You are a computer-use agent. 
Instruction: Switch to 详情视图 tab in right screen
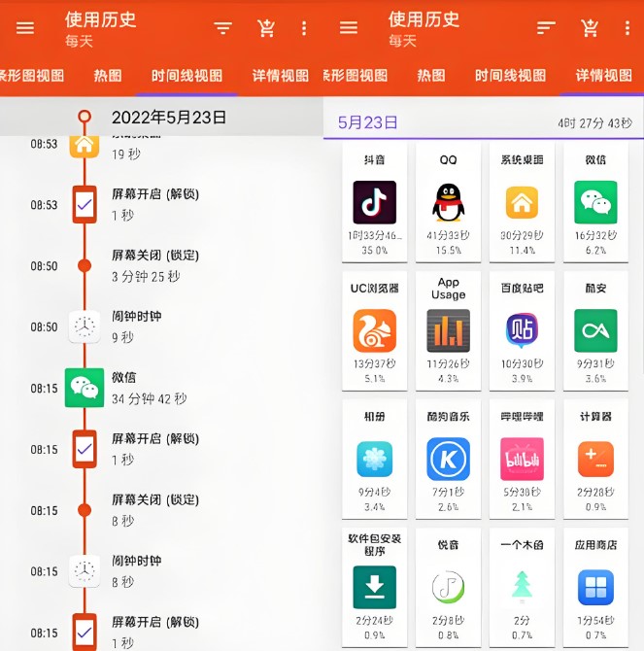pos(604,76)
